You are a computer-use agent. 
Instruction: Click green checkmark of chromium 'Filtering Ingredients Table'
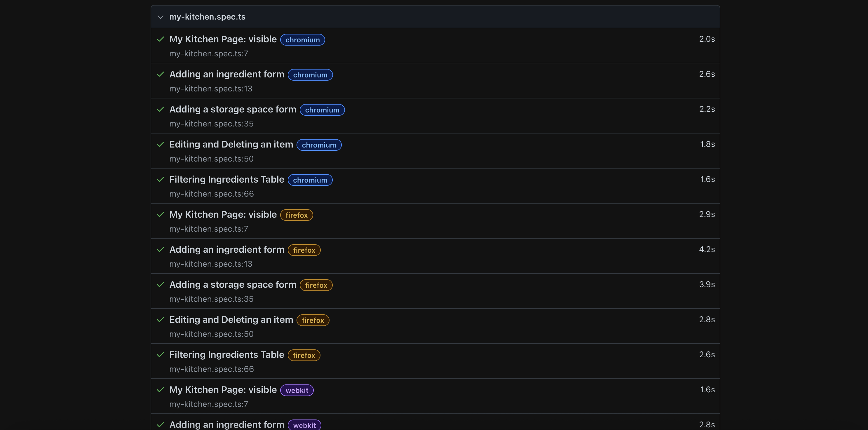[161, 179]
